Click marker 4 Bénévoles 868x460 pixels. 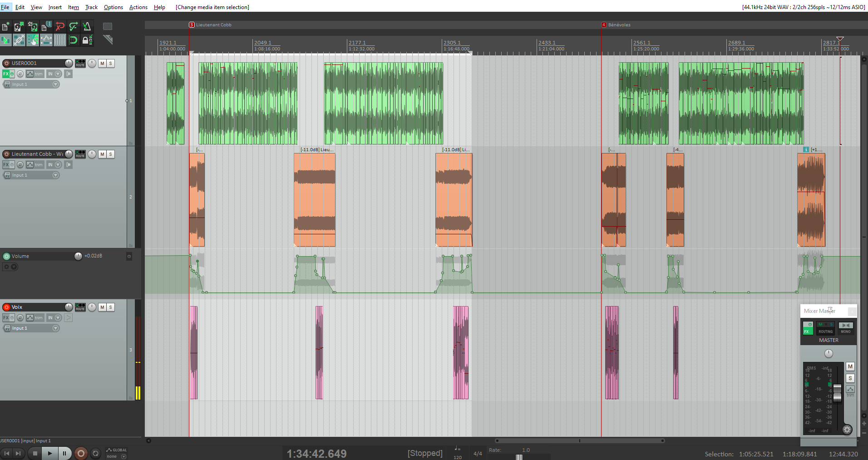click(616, 25)
